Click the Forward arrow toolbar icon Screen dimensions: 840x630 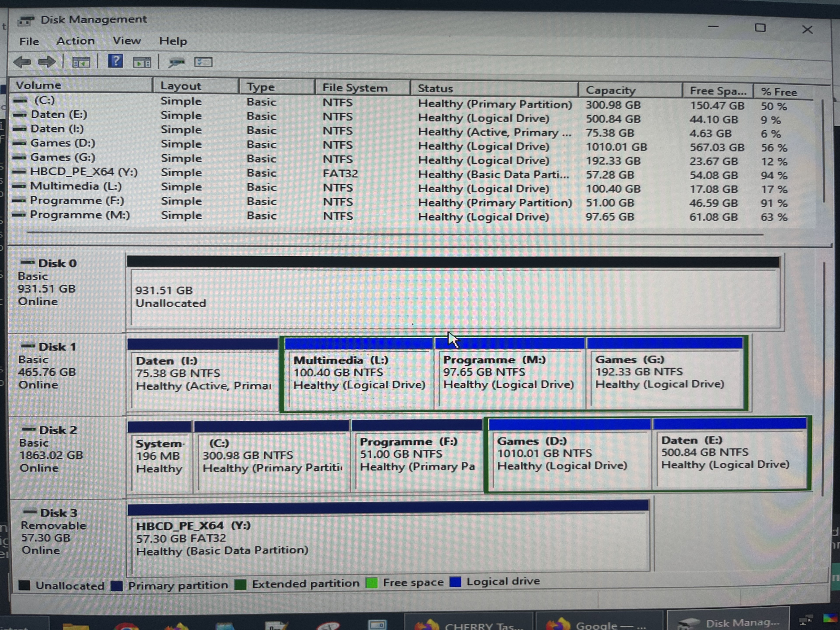47,61
